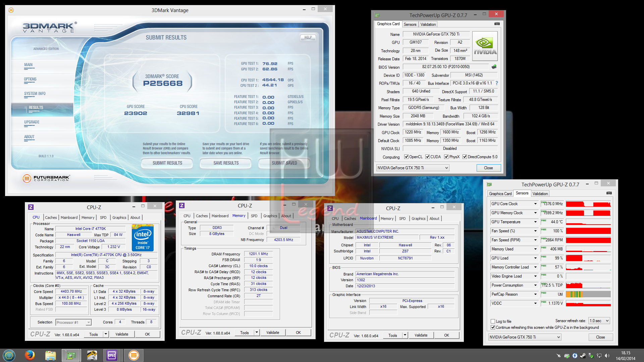Click the purple Z icon of the CPU-Z Memory window

tap(182, 205)
